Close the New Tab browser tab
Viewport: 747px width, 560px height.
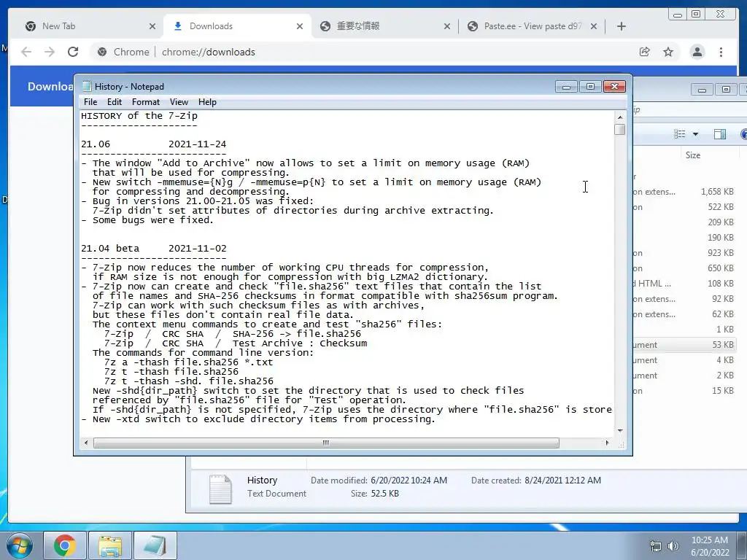click(152, 27)
